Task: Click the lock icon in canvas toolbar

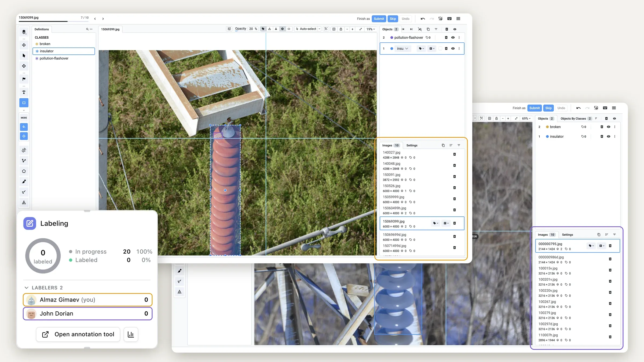Action: pos(341,29)
